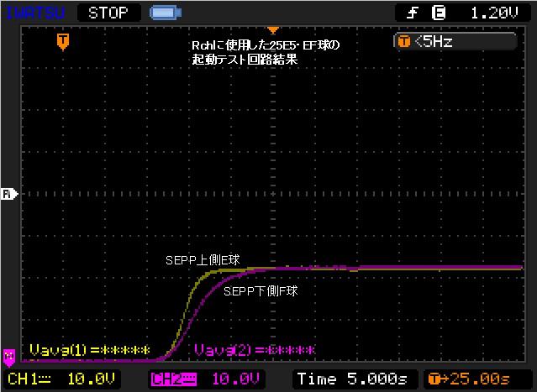Click the blue battery status icon
The image size is (537, 392).
coord(166,13)
